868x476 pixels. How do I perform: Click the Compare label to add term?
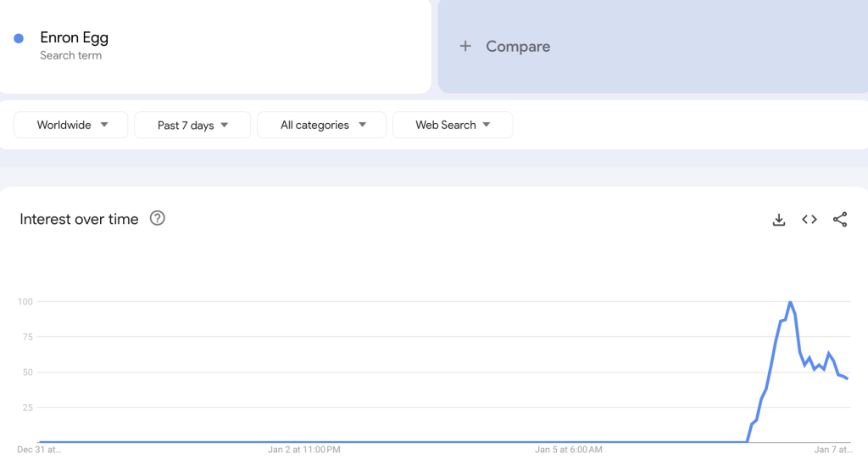click(518, 47)
